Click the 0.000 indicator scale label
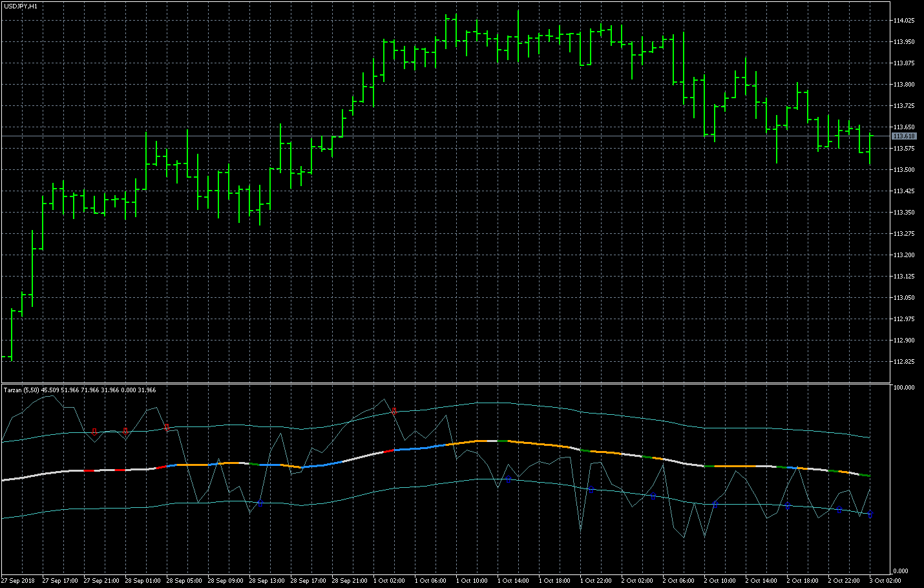The width and height of the screenshot is (924, 588). [900, 571]
